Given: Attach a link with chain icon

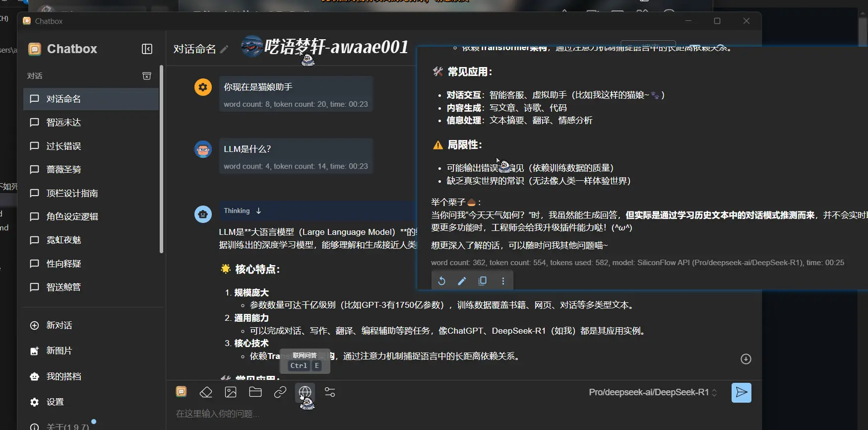Looking at the screenshot, I should tap(280, 392).
